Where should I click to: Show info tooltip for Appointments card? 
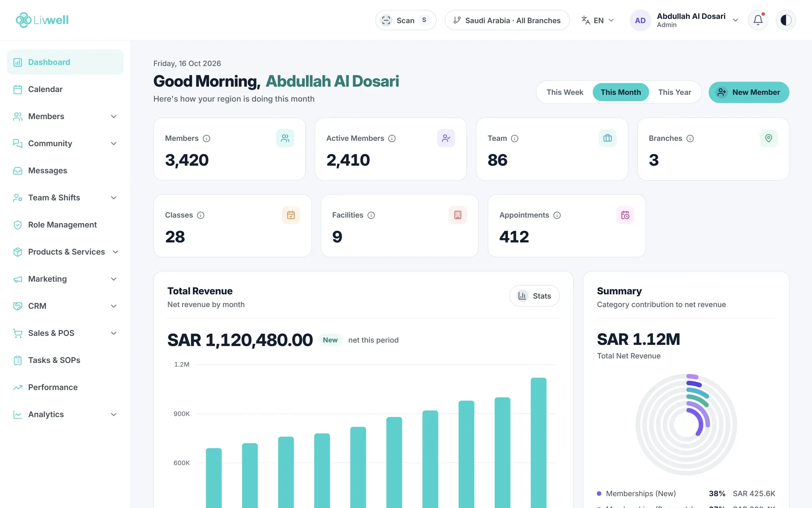click(x=557, y=215)
